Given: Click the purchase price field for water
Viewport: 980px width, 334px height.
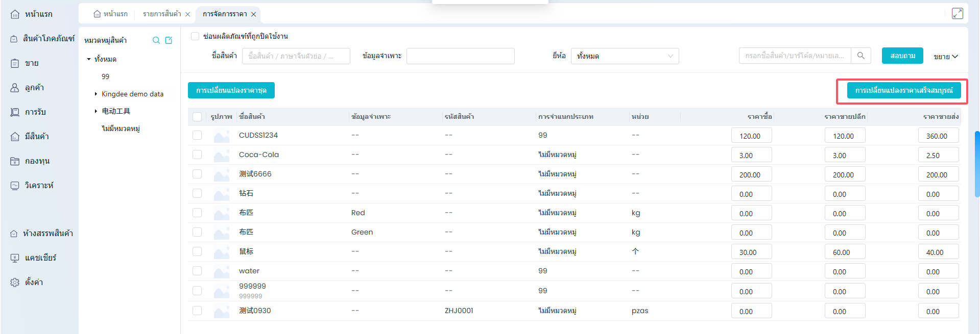Looking at the screenshot, I should click(x=751, y=272).
